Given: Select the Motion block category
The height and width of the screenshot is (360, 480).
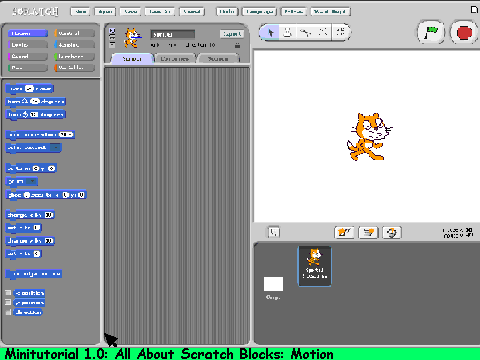Looking at the screenshot, I should click(x=28, y=33).
